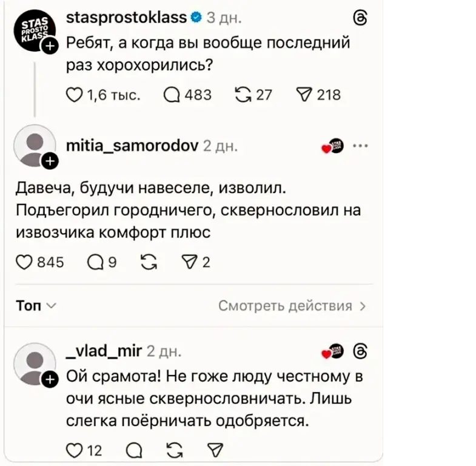The width and height of the screenshot is (476, 466).
Task: Click the Threads logo in the top corner
Action: point(359,19)
